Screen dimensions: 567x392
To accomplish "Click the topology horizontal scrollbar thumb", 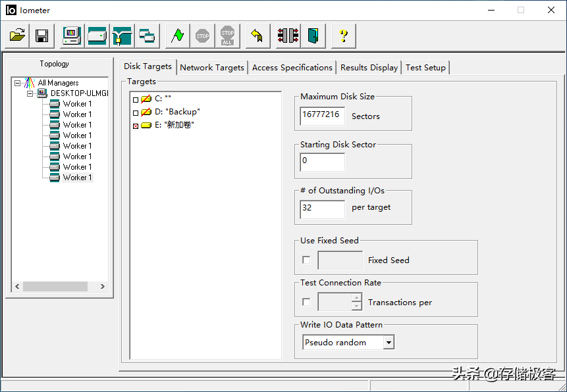I will point(55,287).
